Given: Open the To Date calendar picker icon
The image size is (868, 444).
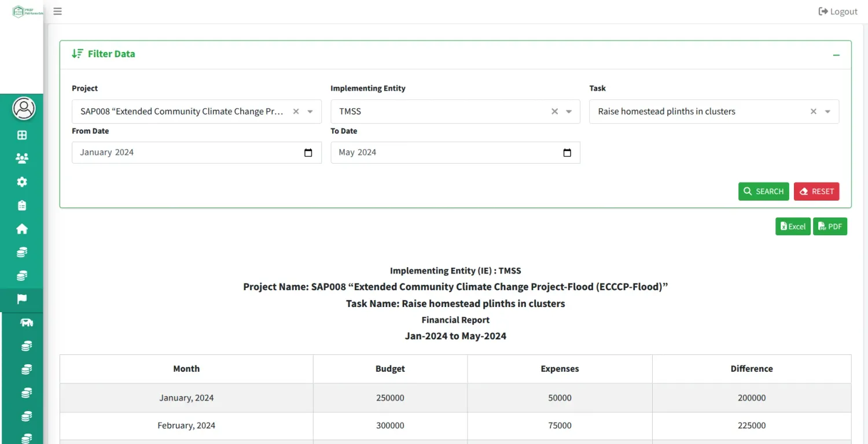Looking at the screenshot, I should [567, 153].
